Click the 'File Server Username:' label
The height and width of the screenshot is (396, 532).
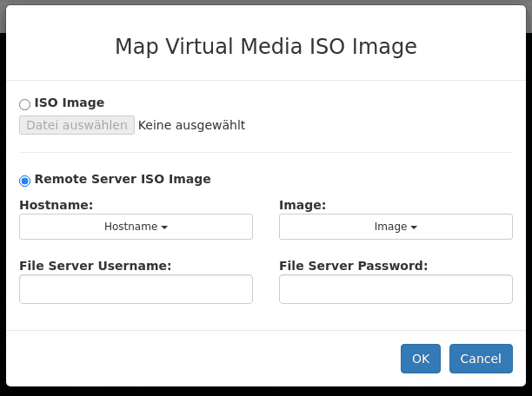click(95, 266)
